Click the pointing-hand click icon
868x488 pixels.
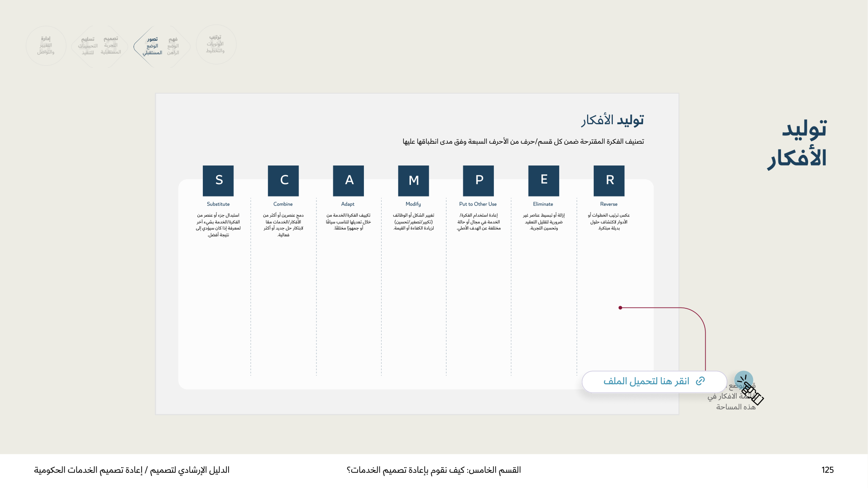coord(750,390)
